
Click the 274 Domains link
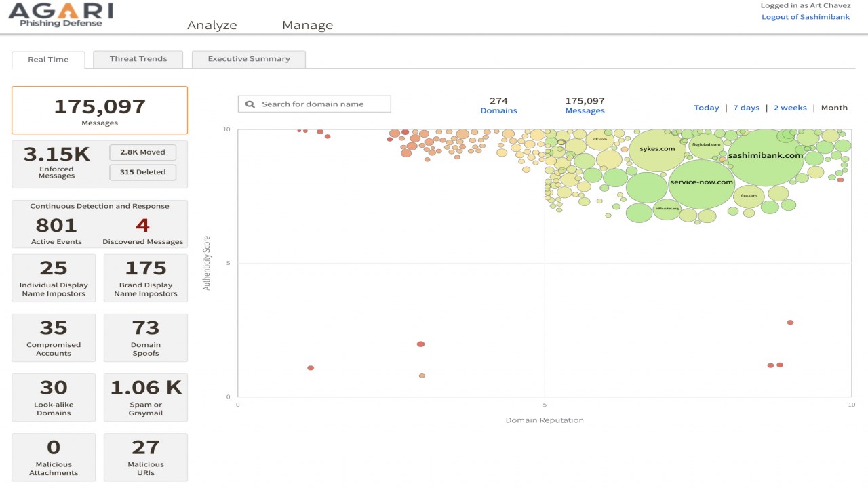tap(498, 110)
